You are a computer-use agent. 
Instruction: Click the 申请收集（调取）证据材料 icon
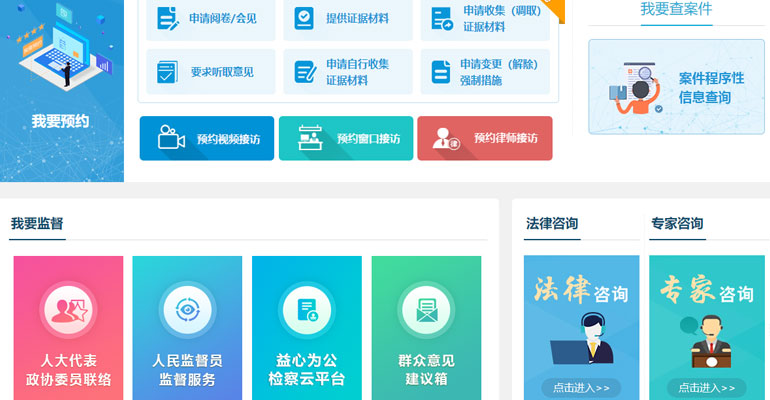[x=442, y=19]
